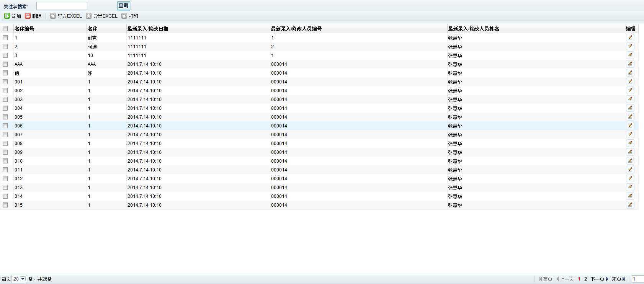
Task: Edit the row numbered 001
Action: [630, 82]
